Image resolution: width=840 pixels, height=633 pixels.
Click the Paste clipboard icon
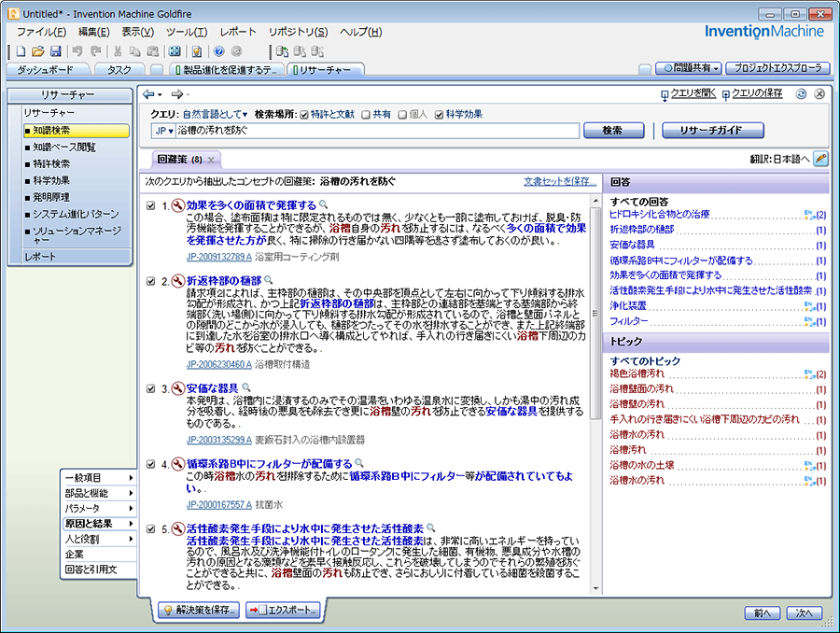153,51
